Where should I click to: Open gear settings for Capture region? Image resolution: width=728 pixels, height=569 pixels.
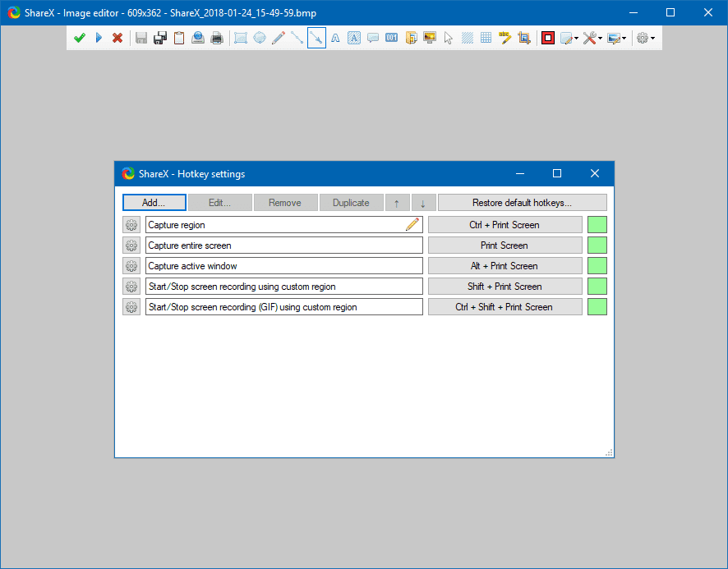(x=131, y=225)
